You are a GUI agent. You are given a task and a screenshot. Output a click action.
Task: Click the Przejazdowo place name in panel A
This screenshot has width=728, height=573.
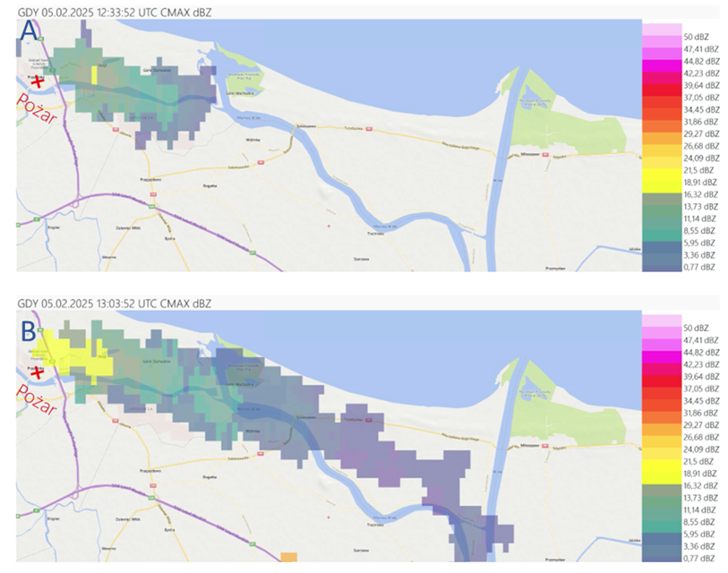pyautogui.click(x=151, y=179)
